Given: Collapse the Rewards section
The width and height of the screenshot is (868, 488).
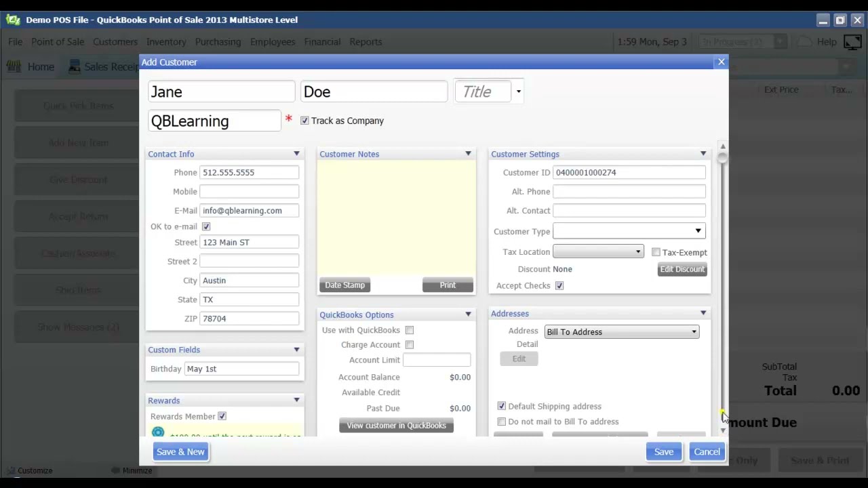Looking at the screenshot, I should point(296,401).
